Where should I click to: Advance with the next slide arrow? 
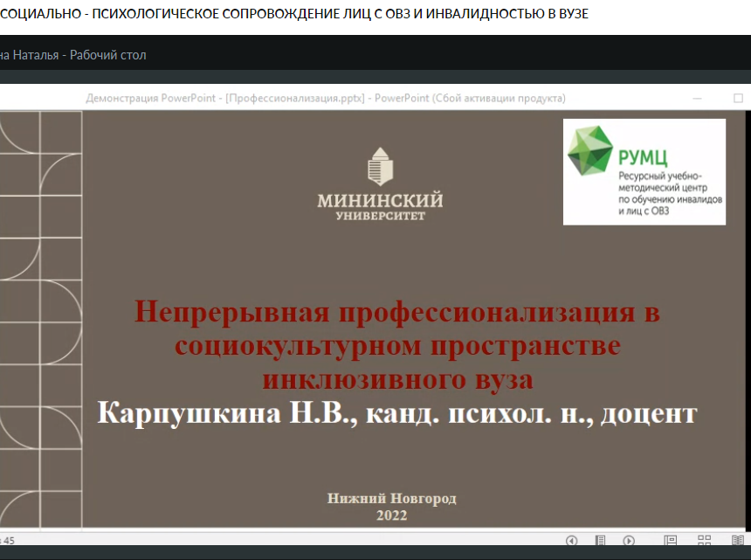[629, 541]
